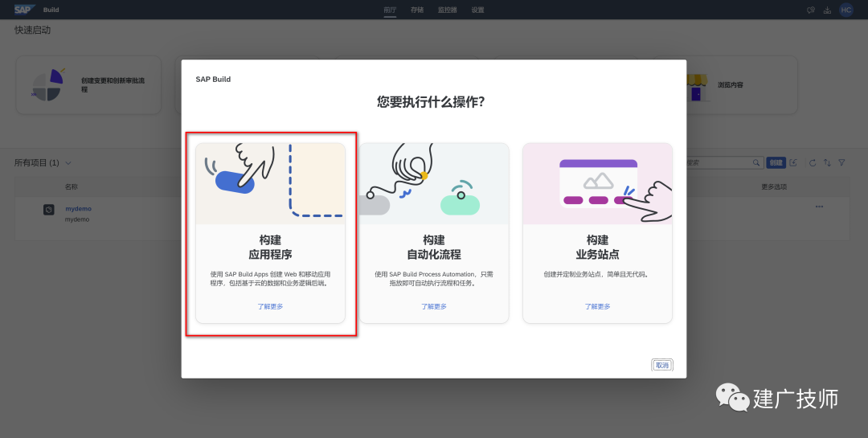Viewport: 868px width, 438px height.
Task: Open the 设置 tab
Action: tap(477, 10)
